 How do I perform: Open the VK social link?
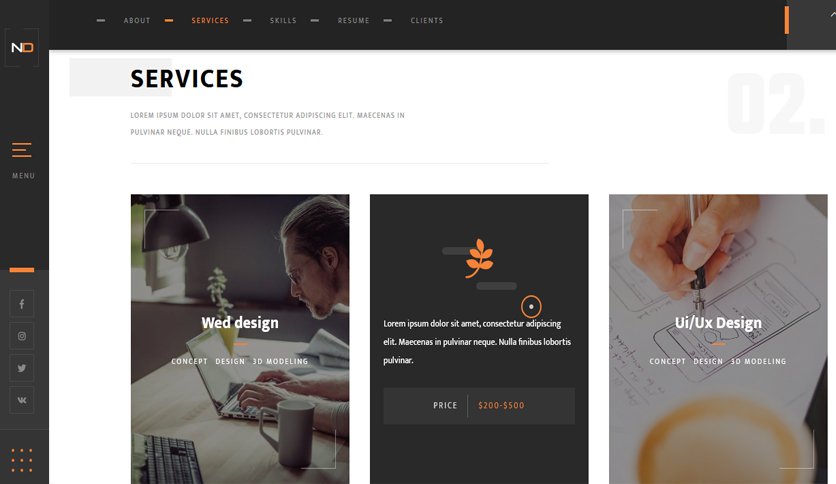click(22, 400)
